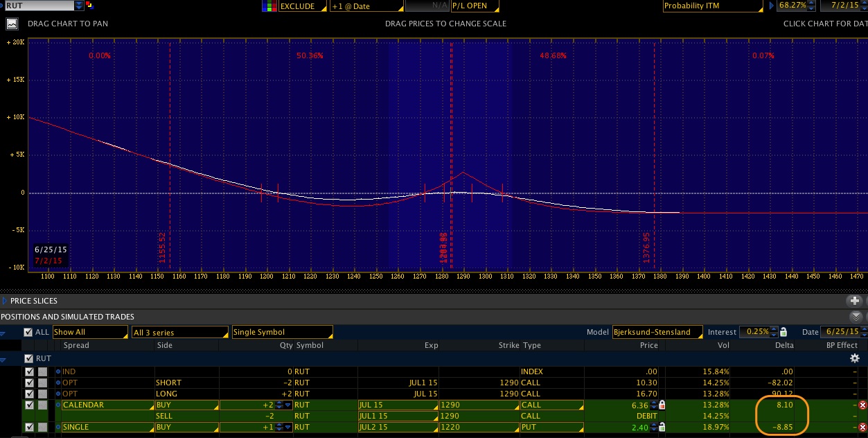
Task: Open the Single Symbol dropdown
Action: click(x=282, y=332)
